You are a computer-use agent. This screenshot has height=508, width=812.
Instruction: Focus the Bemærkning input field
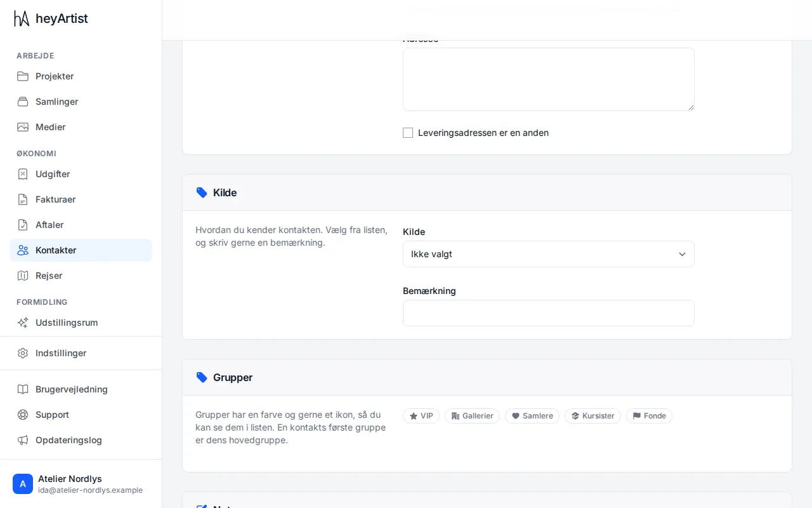549,313
